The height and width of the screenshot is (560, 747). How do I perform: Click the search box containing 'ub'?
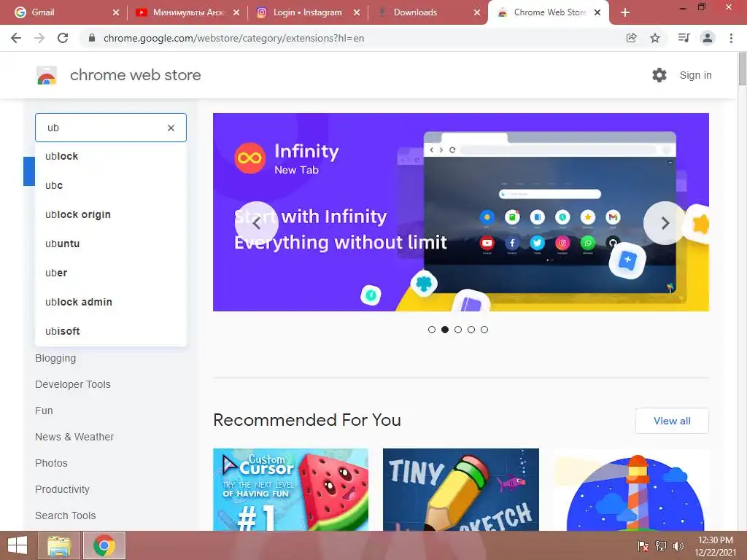coord(111,128)
